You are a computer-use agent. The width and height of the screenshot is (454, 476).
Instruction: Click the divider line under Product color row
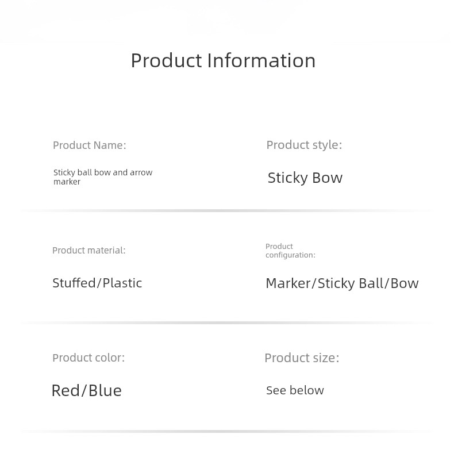pos(227,431)
